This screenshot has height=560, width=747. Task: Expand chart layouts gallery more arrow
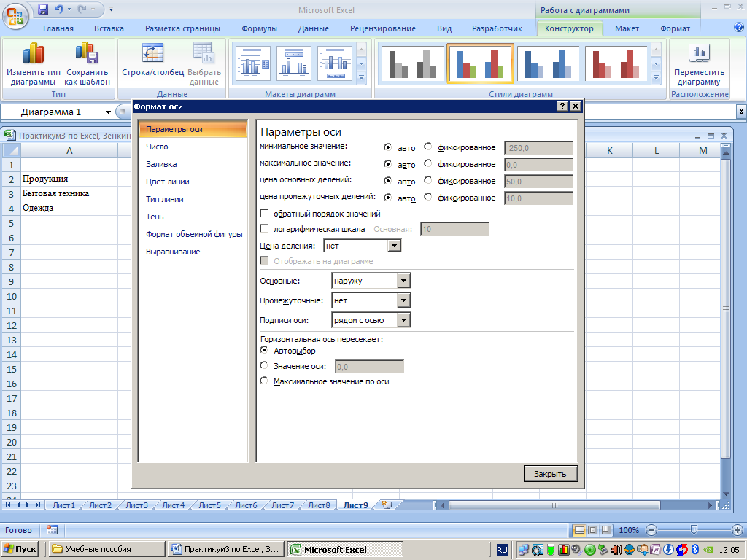(x=362, y=77)
